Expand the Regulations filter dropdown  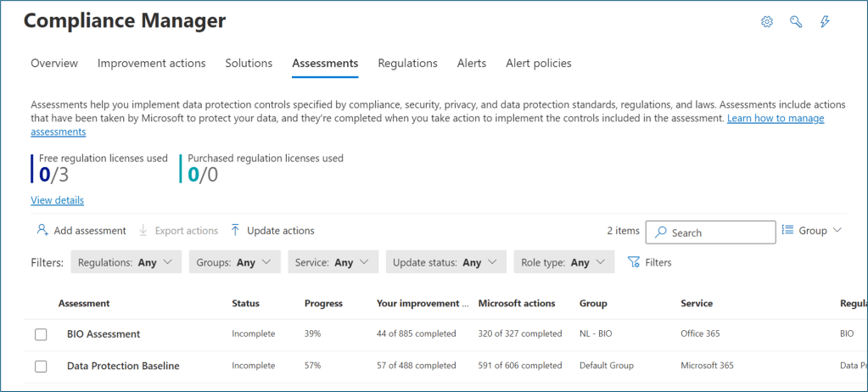pos(126,262)
